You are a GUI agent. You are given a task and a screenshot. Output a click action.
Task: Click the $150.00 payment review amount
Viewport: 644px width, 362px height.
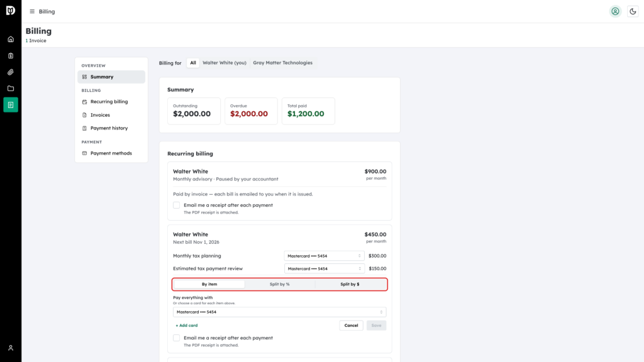[377, 268]
